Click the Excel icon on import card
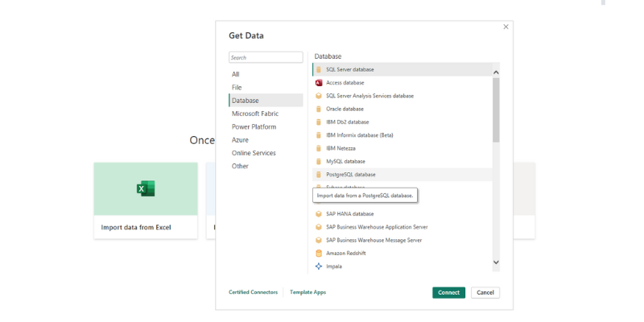The height and width of the screenshot is (322, 644). (x=146, y=188)
